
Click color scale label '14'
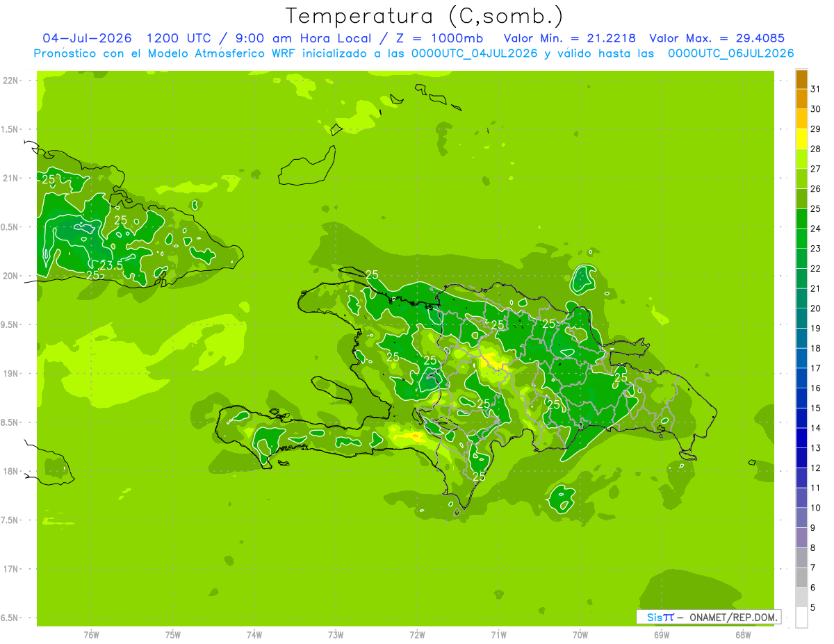pyautogui.click(x=815, y=428)
